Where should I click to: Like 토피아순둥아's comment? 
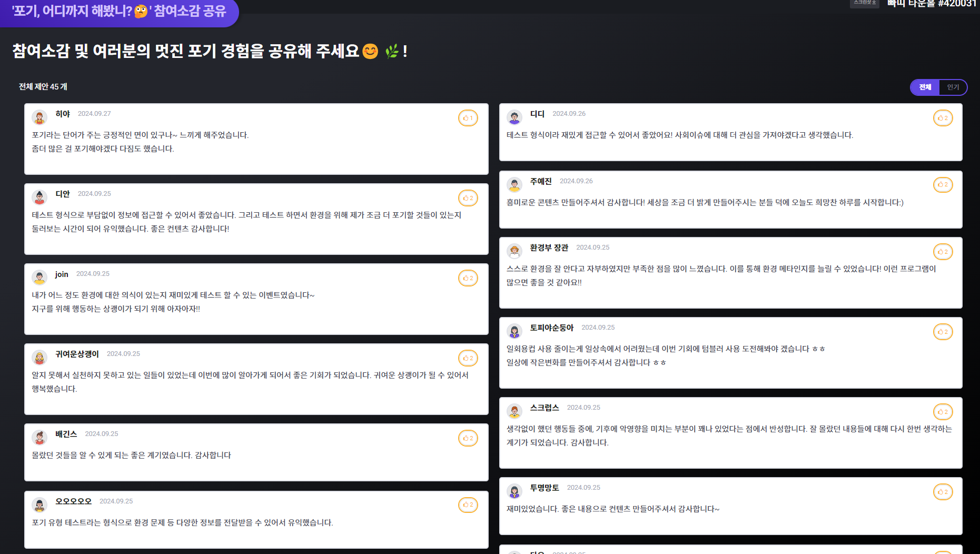(943, 332)
